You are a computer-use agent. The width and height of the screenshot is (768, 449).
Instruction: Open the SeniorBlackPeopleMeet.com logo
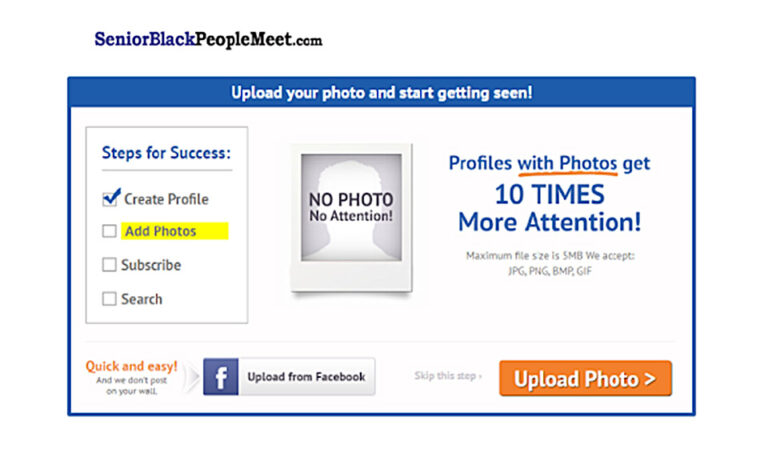pyautogui.click(x=208, y=39)
